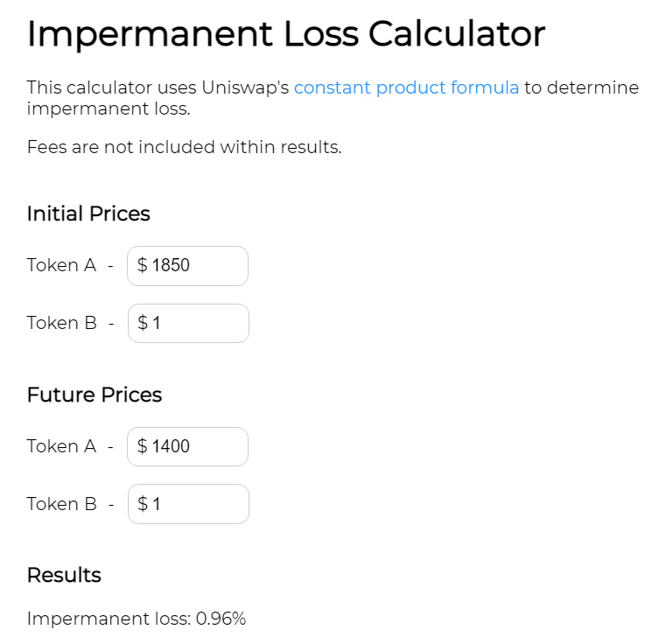Click Token B label under Future Prices
Viewport: 659px width, 644px height.
pyautogui.click(x=61, y=504)
